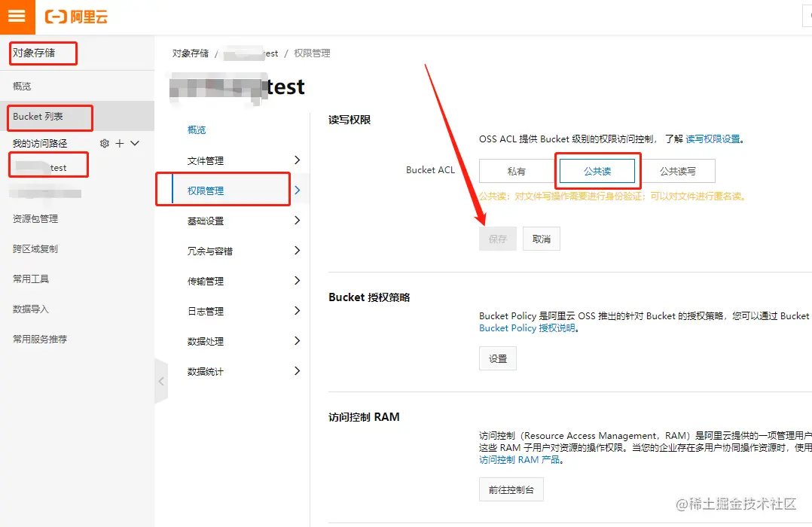Open the 读写权限设置 help link
The image size is (812, 527).
coord(713,139)
